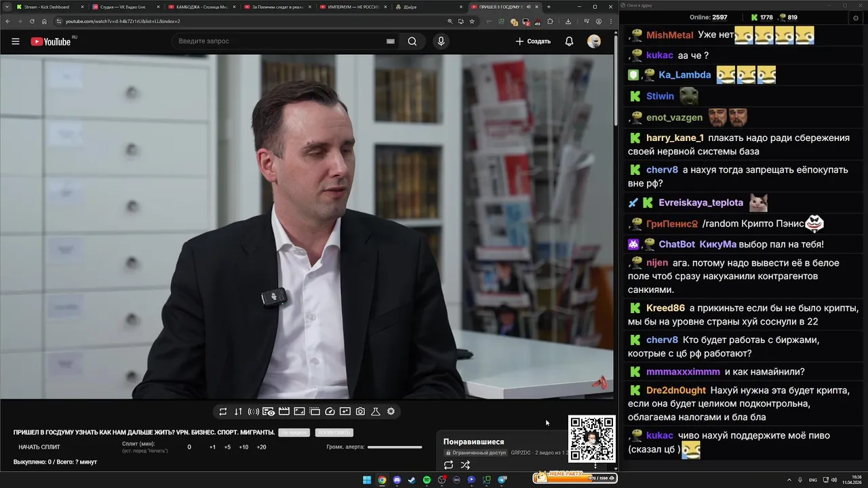Screen dimensions: 868x488
Task: Open Discord from the taskbar
Action: coord(397,480)
